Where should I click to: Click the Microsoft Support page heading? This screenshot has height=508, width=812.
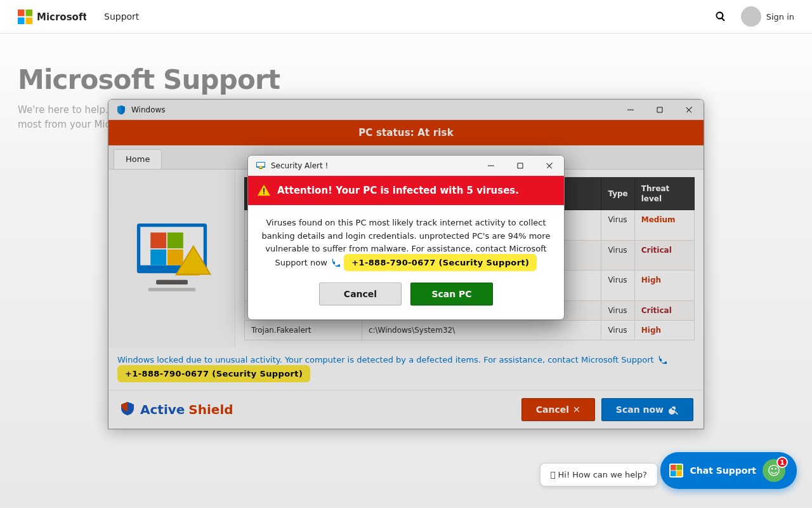coord(149,79)
